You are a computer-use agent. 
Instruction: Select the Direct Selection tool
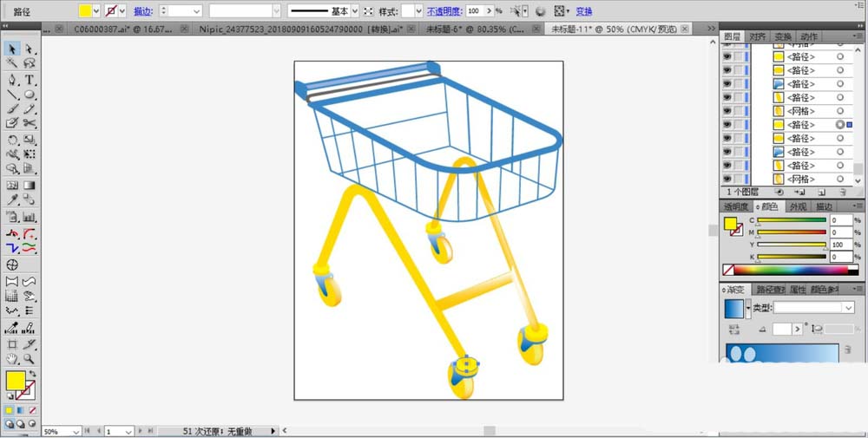[x=29, y=49]
